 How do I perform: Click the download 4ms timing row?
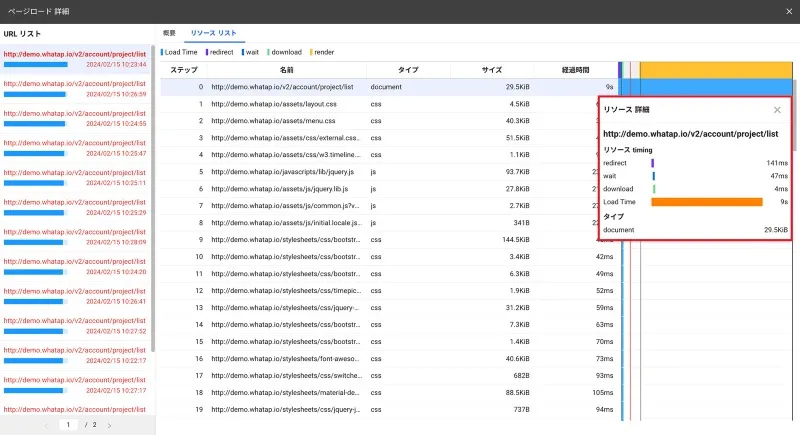695,189
